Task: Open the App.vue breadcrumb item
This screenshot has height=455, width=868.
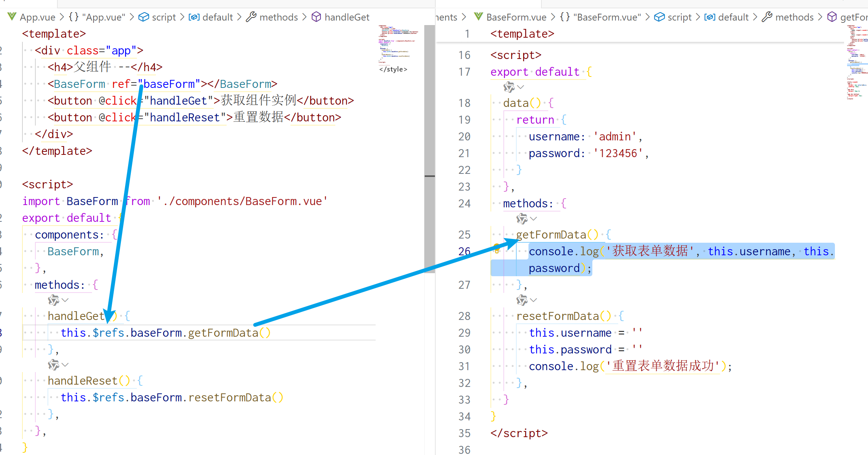Action: (x=37, y=17)
